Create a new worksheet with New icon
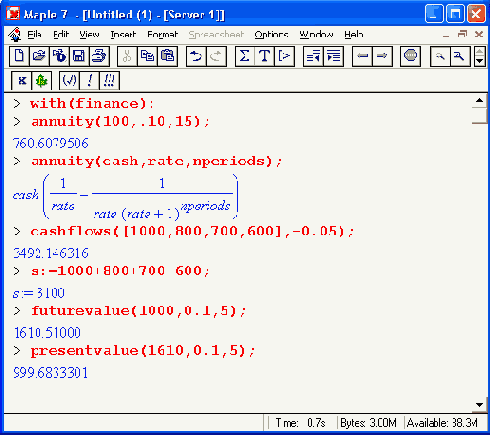Viewport: 490px width, 435px height. tap(19, 56)
